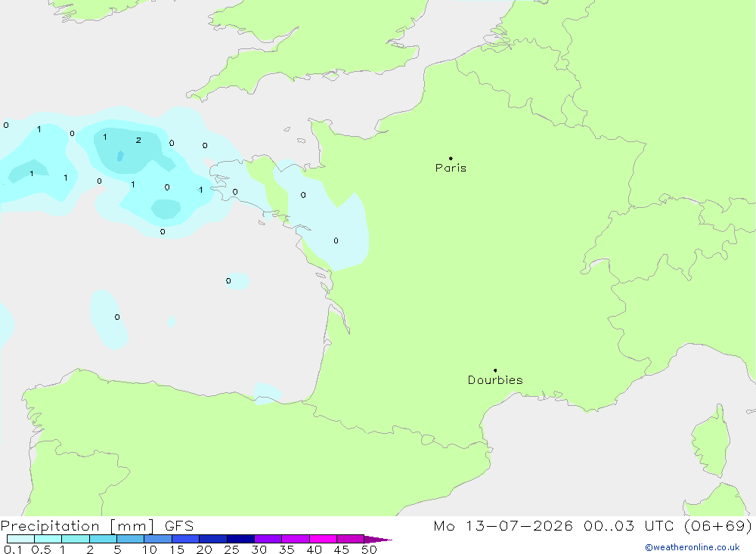Select the 40-45 mm magenta legend swatch
The image size is (756, 554).
323,539
